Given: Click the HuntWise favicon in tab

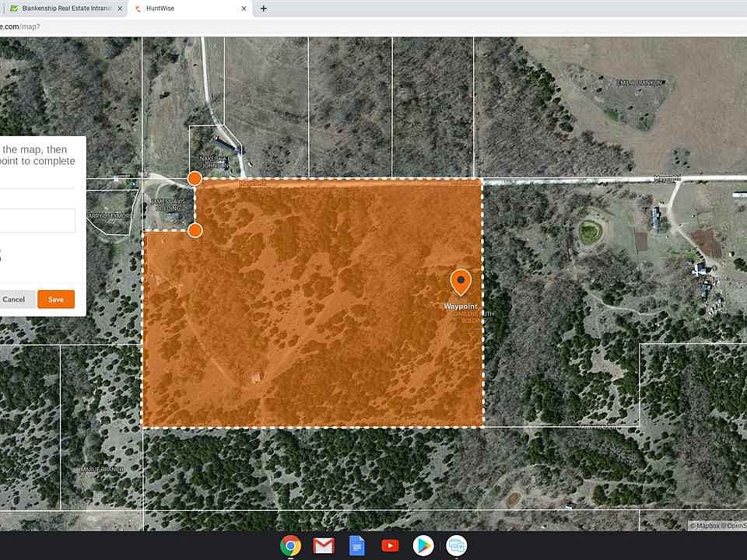Looking at the screenshot, I should click(139, 9).
